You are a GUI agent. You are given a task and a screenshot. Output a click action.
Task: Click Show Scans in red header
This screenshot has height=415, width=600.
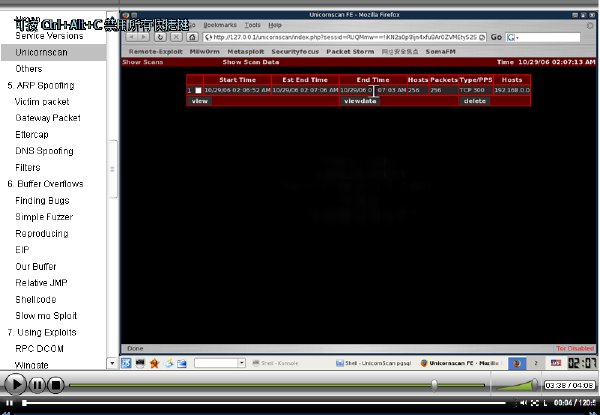point(142,62)
